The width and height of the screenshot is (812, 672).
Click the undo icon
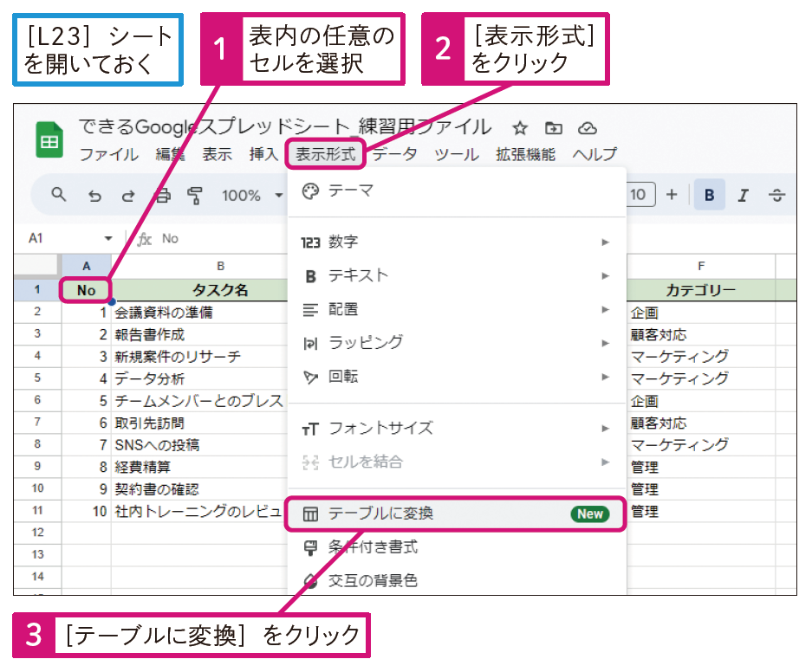[95, 196]
